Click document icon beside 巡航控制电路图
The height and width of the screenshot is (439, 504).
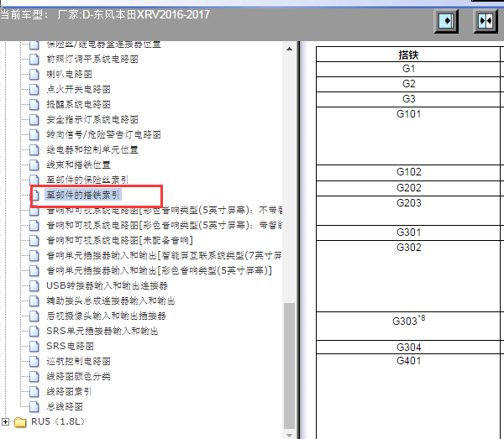[x=34, y=361]
